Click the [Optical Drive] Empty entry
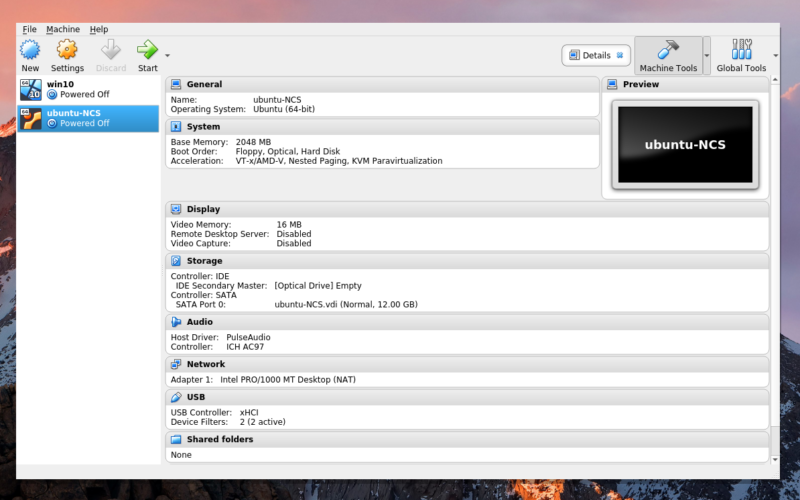Viewport: 800px width, 500px height. click(x=318, y=286)
